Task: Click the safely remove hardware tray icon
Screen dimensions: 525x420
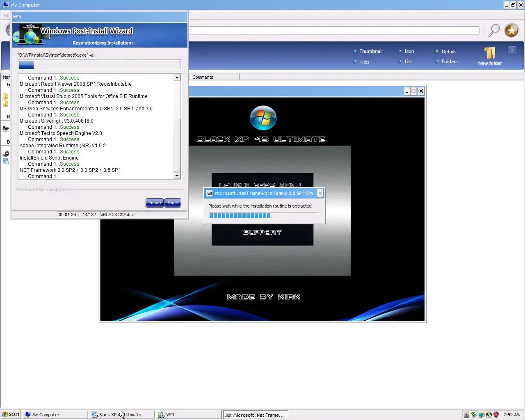Action: (x=474, y=415)
